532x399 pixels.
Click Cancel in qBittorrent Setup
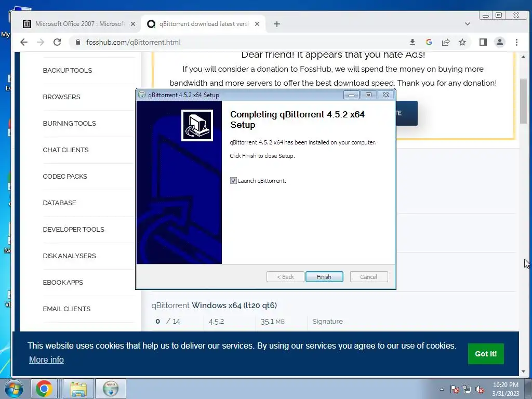tap(368, 277)
